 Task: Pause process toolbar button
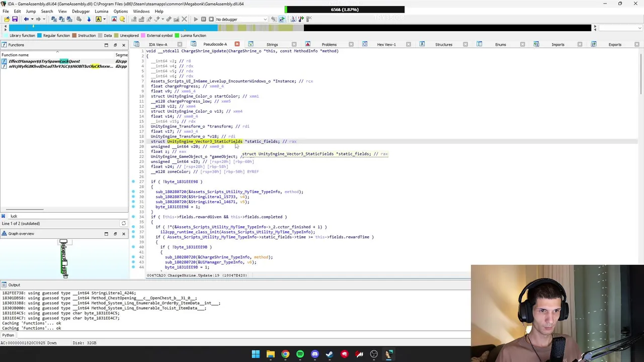point(203,19)
